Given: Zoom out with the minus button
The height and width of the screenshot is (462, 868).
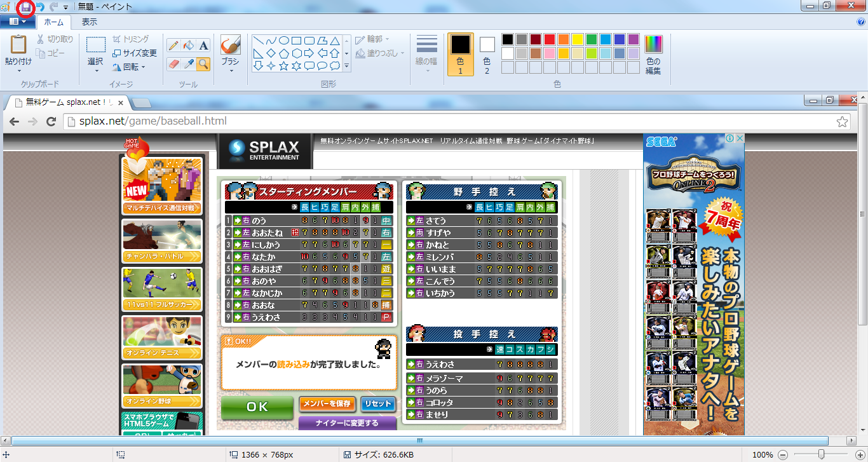Looking at the screenshot, I should 783,455.
